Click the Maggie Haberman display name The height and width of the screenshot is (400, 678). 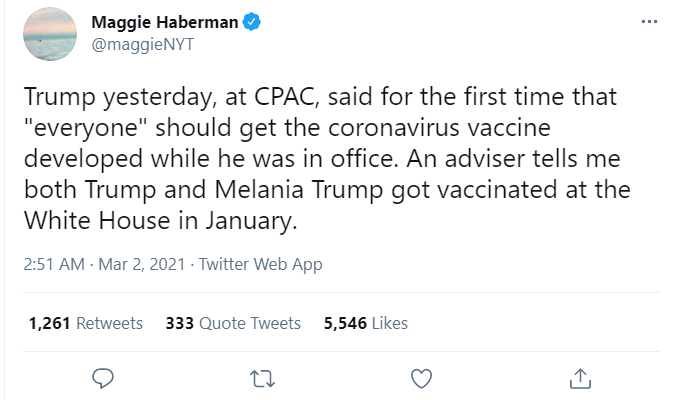pos(163,23)
